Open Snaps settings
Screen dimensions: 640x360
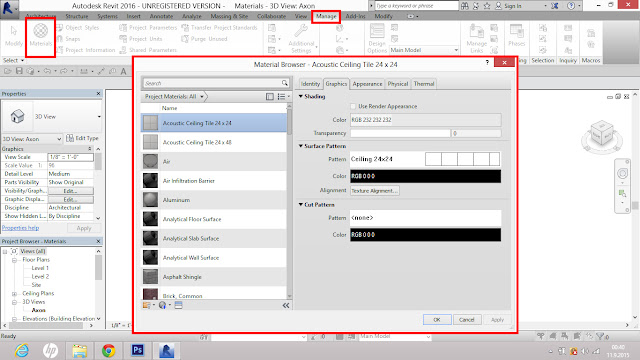[68, 39]
